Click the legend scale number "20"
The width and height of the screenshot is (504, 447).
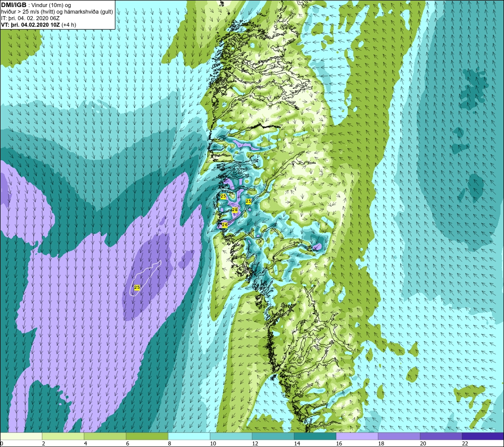point(423,443)
